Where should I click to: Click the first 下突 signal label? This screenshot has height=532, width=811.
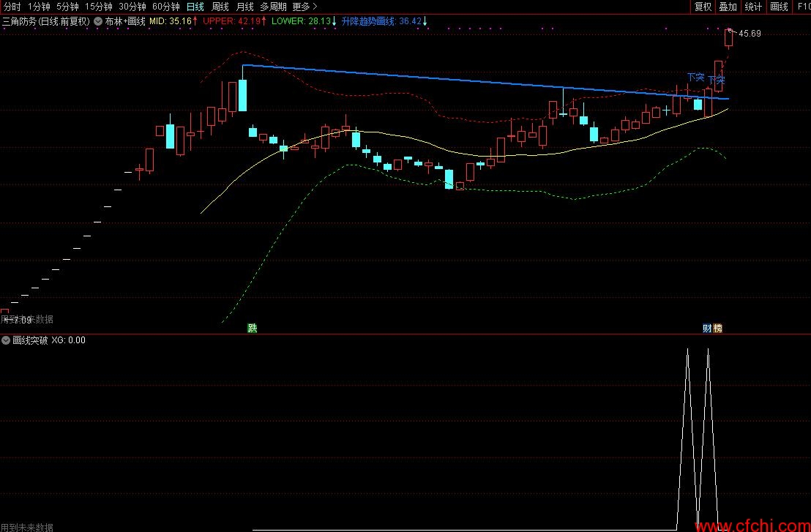click(x=695, y=77)
